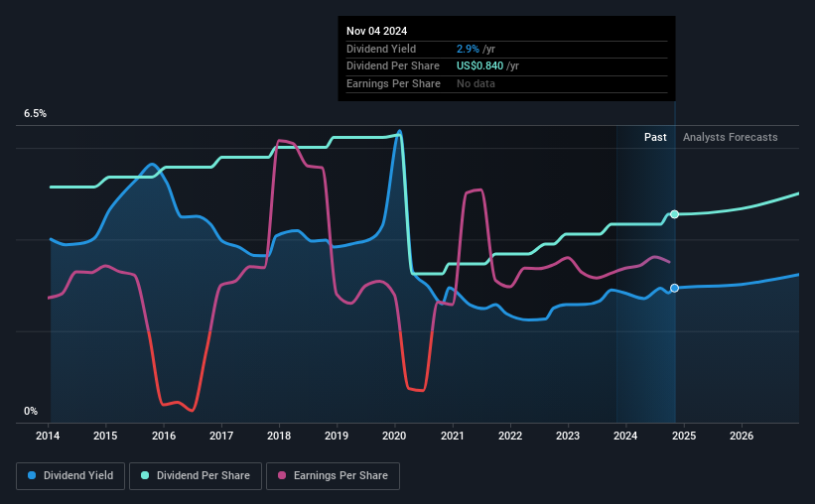Click the 'US$0.840' dividend per share value
Viewport: 815px width, 504px height.
tap(479, 66)
